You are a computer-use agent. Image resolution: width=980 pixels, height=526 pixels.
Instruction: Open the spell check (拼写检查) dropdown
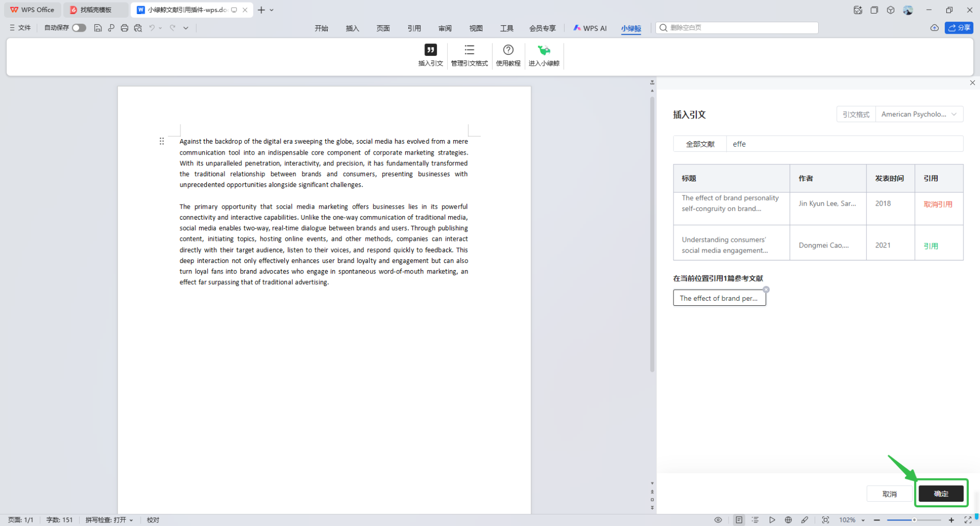[x=109, y=520]
